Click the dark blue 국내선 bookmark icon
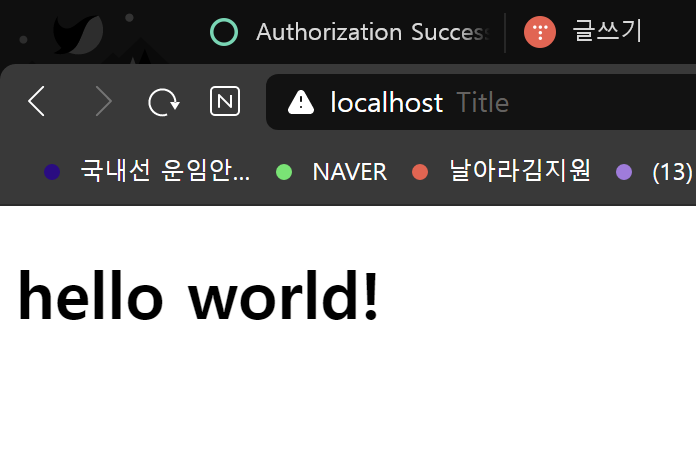696x468 pixels. pyautogui.click(x=52, y=172)
